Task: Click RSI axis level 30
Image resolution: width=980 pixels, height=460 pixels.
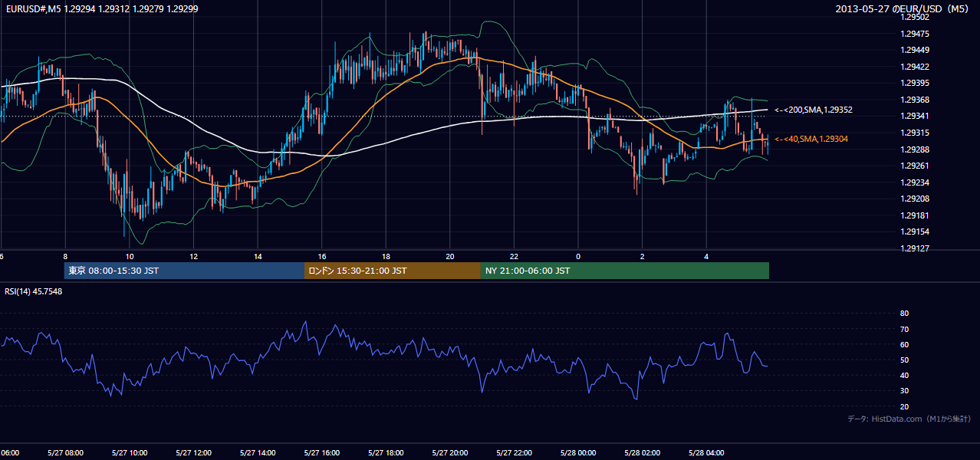Action: coord(904,391)
